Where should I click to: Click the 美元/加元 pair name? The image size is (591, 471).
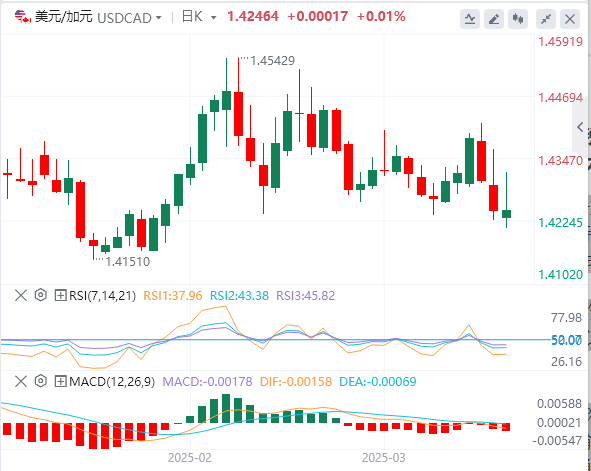(64, 17)
